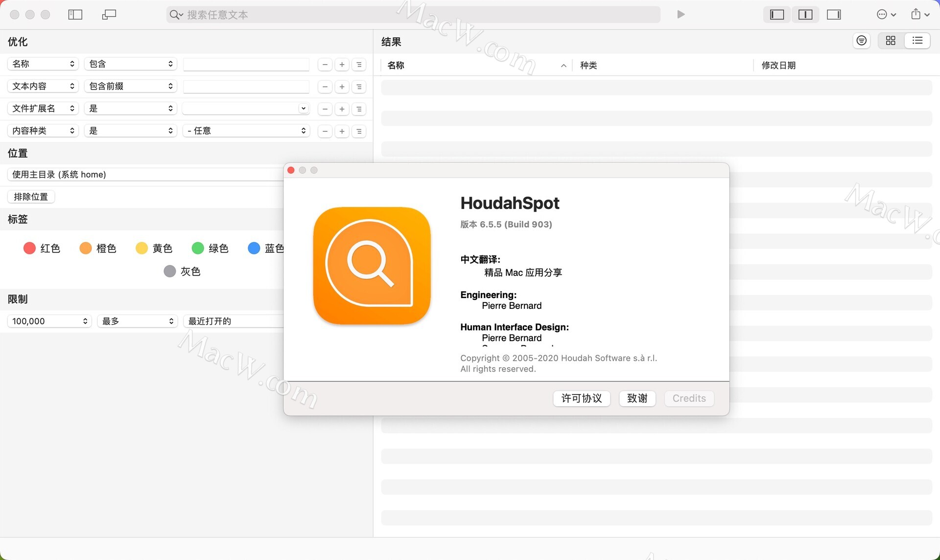Remove the 文本内容 criterion row
940x560 pixels.
[325, 87]
